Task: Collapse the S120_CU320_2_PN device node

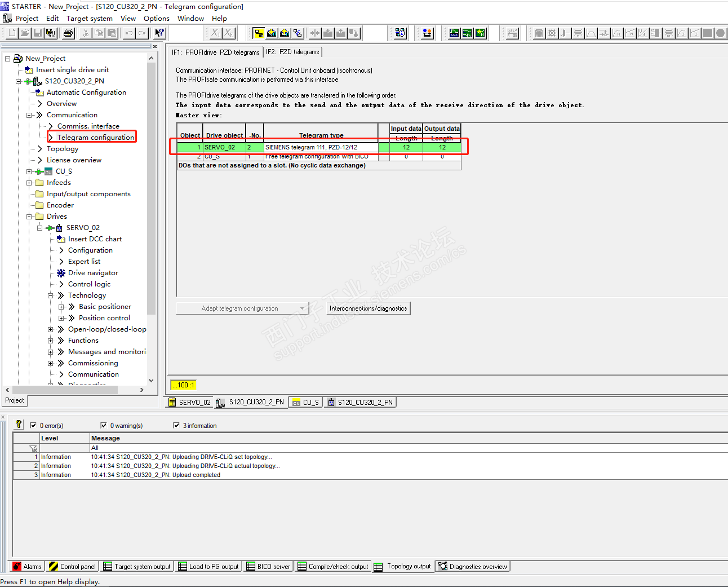Action: pos(19,81)
